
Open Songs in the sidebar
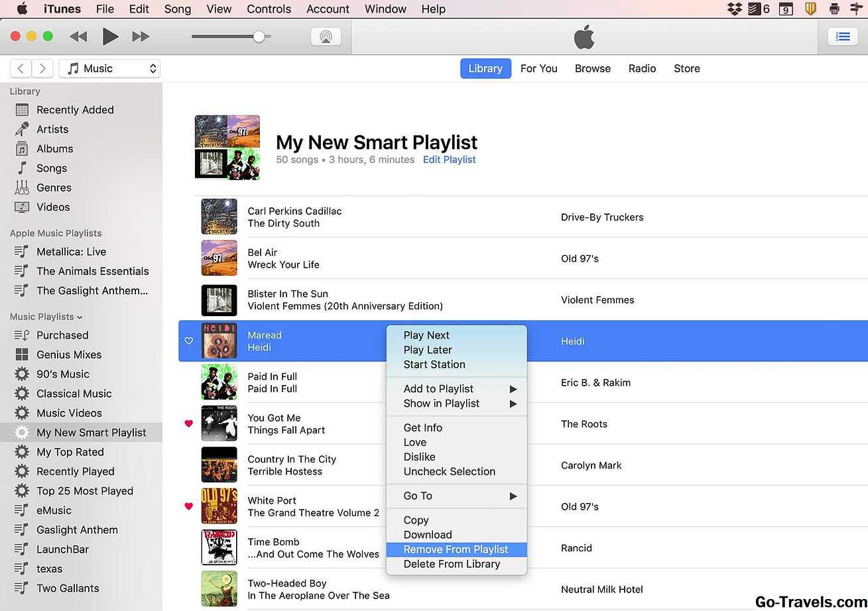[x=52, y=168]
